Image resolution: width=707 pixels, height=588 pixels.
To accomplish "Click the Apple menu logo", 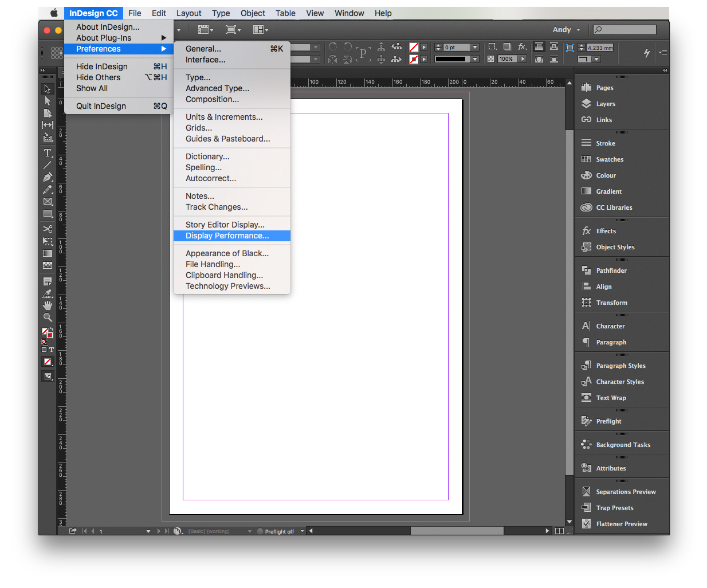I will (54, 13).
